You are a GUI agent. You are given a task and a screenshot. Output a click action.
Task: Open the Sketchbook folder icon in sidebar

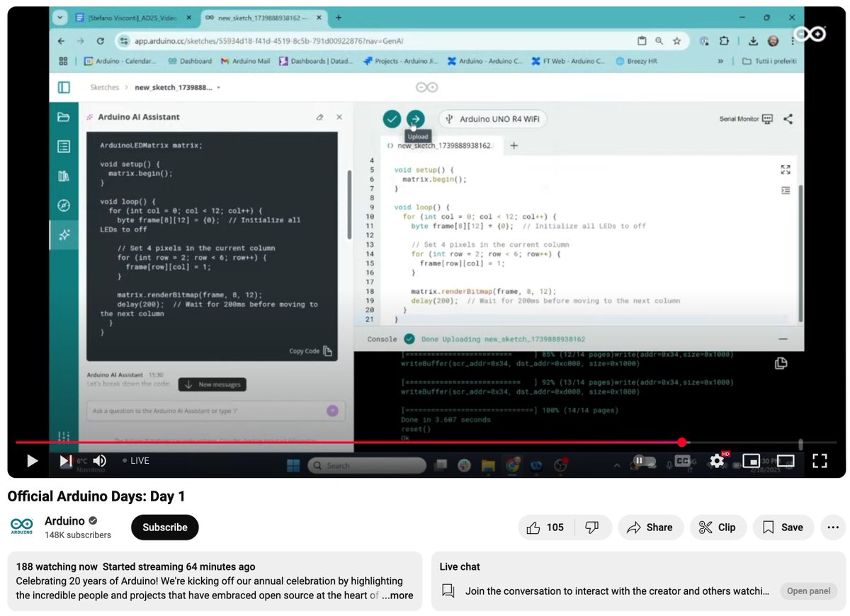(64, 117)
